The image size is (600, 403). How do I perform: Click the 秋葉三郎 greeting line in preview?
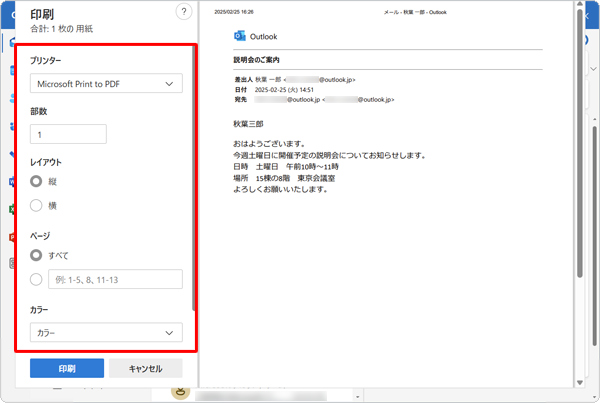click(248, 124)
